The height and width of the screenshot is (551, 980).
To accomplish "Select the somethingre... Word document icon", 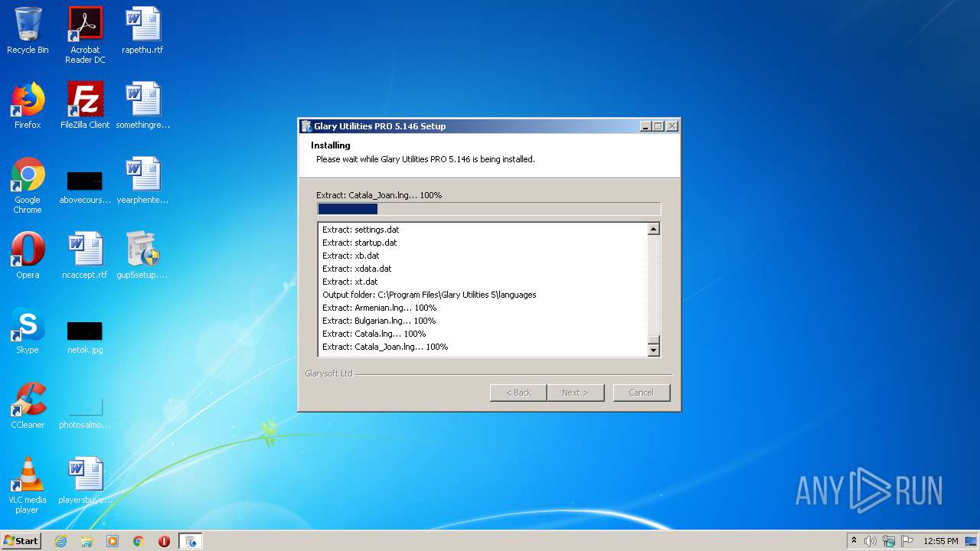I will (x=142, y=106).
